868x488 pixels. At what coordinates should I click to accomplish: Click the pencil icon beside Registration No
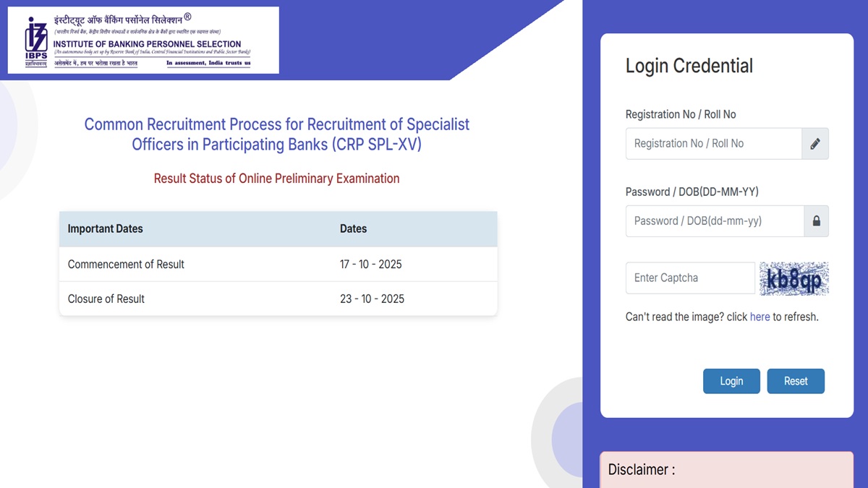(815, 144)
